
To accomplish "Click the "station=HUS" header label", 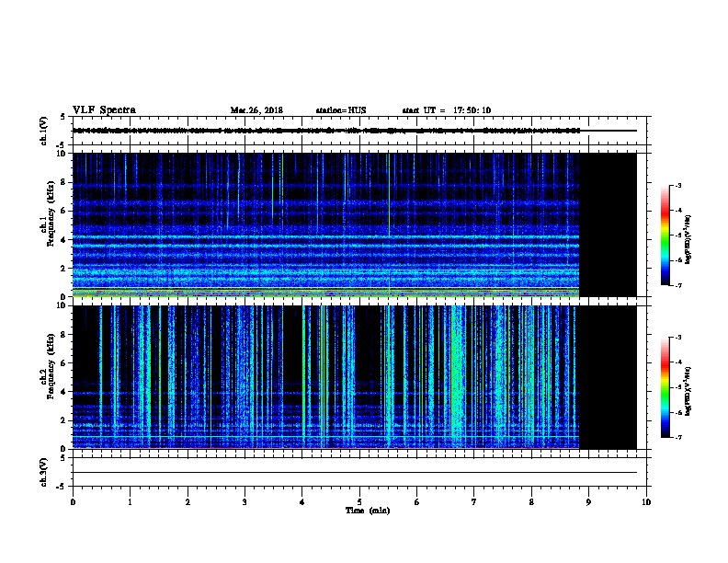I will (x=341, y=110).
